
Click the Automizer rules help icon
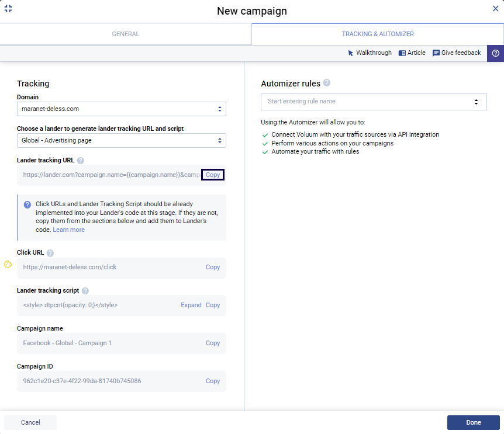tap(327, 83)
